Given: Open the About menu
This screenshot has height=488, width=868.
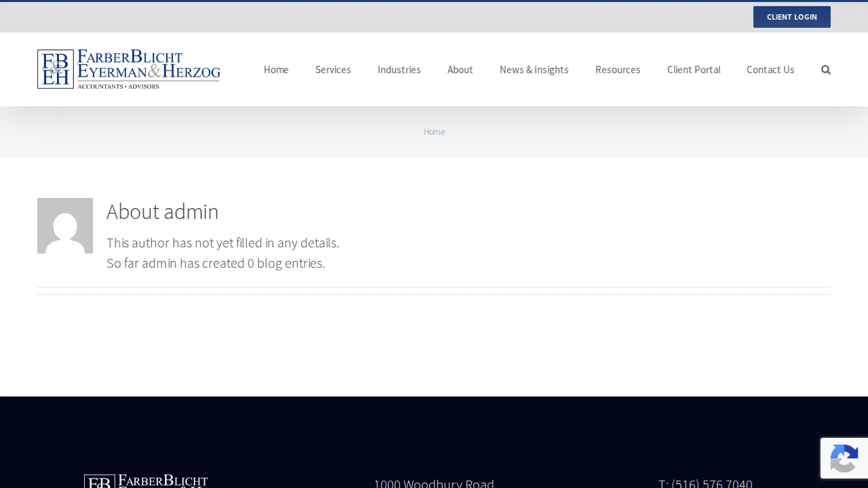Looking at the screenshot, I should coord(460,70).
